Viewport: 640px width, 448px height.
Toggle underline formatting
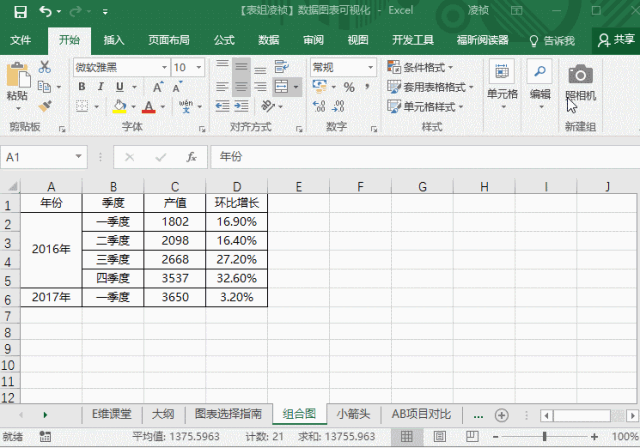click(120, 86)
